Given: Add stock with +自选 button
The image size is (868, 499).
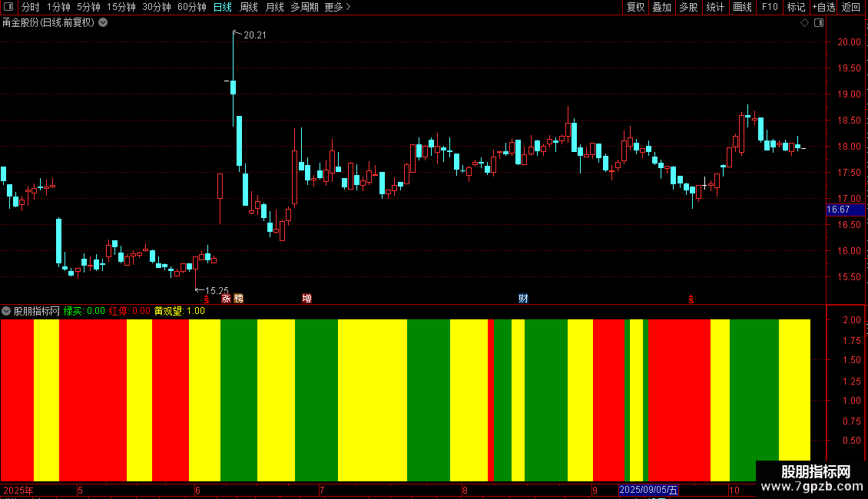Looking at the screenshot, I should pos(823,7).
